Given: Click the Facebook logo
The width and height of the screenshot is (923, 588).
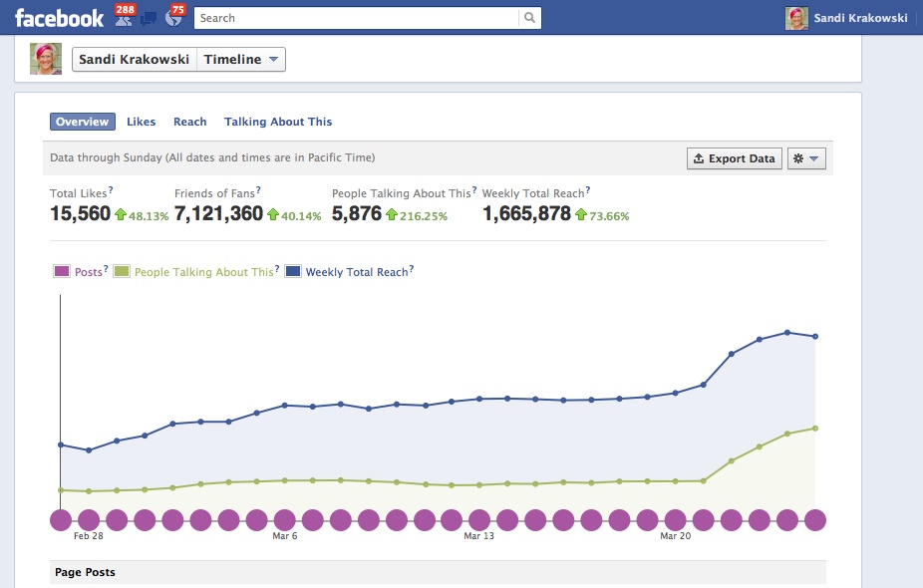Looking at the screenshot, I should click(59, 18).
